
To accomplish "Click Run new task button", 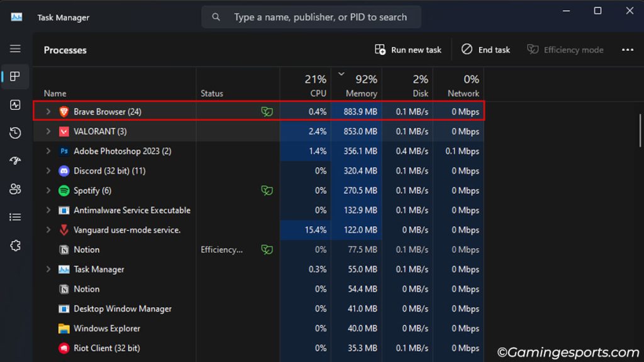I will click(x=408, y=50).
